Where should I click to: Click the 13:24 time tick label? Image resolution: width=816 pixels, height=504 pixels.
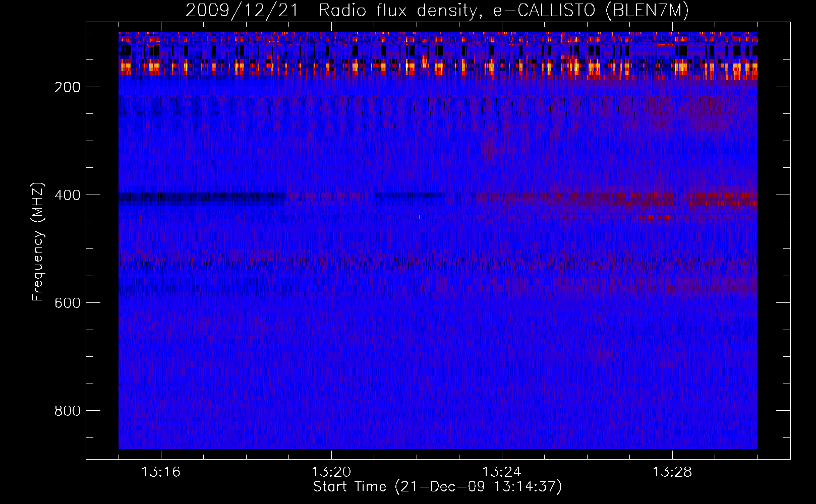point(502,472)
